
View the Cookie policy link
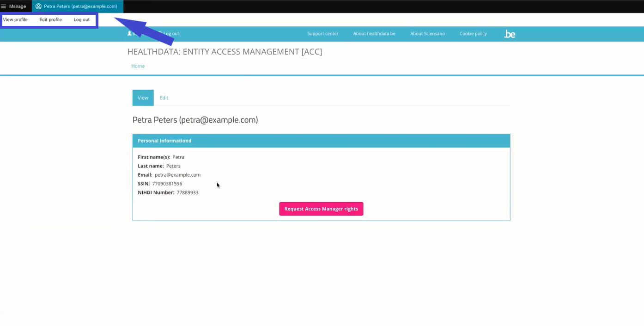473,34
